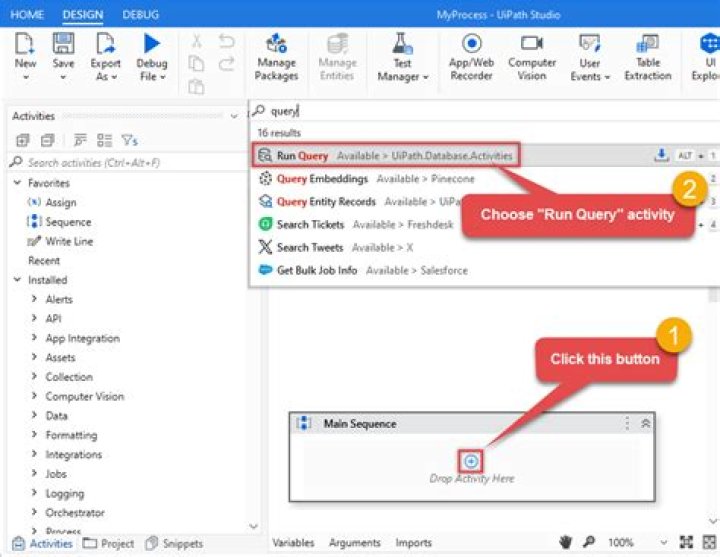Screen dimensions: 720x557
Task: Click the Copy icon in the ribbon
Action: (197, 63)
